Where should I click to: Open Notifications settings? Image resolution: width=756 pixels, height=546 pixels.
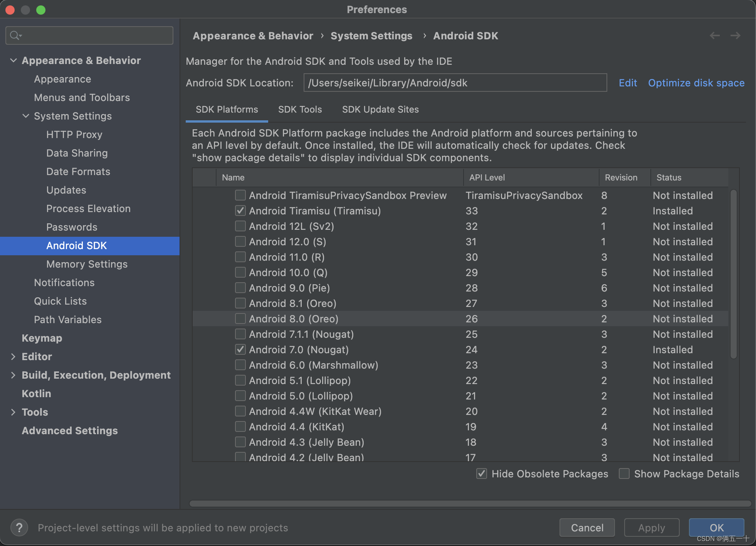click(x=64, y=283)
